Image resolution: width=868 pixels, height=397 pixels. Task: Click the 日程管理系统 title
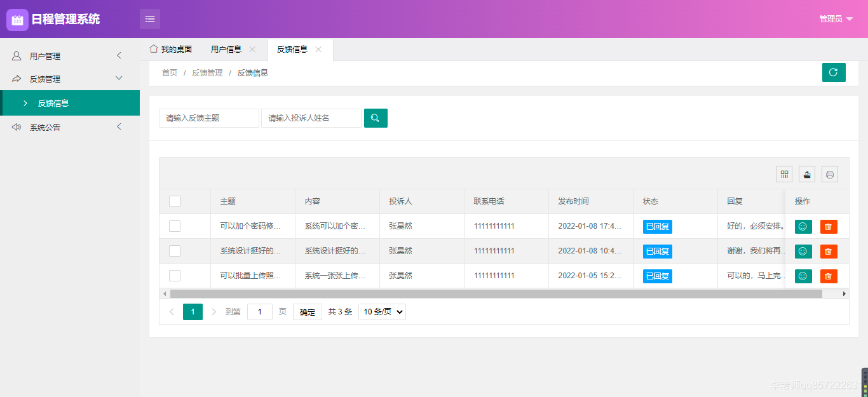65,19
